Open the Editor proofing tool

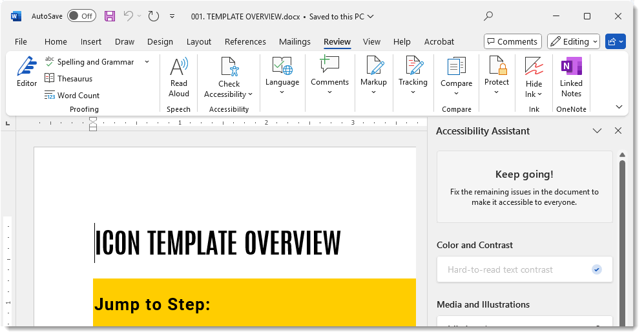(26, 72)
